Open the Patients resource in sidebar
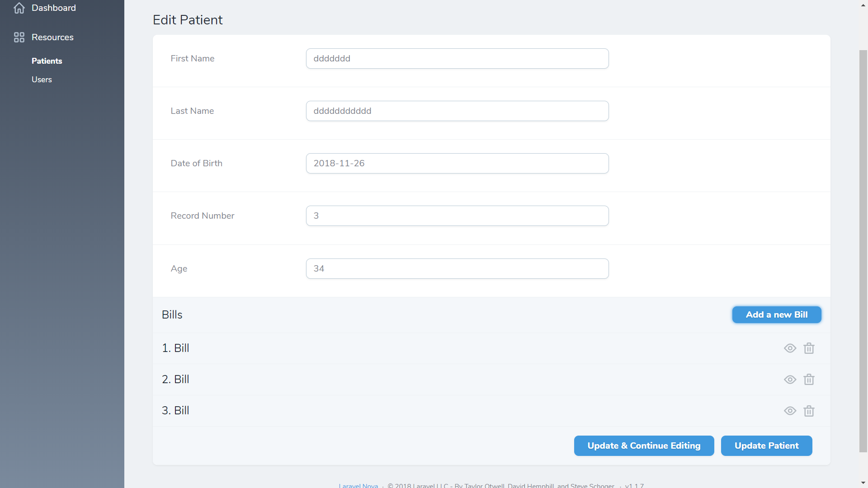The image size is (868, 488). click(x=47, y=61)
